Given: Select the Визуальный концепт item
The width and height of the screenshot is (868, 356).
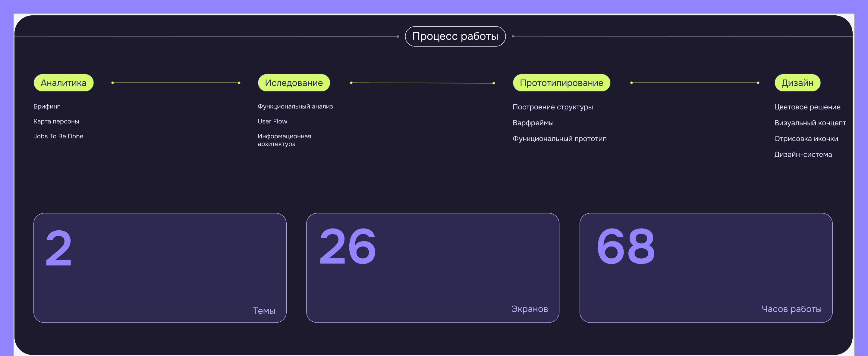Looking at the screenshot, I should pyautogui.click(x=810, y=123).
